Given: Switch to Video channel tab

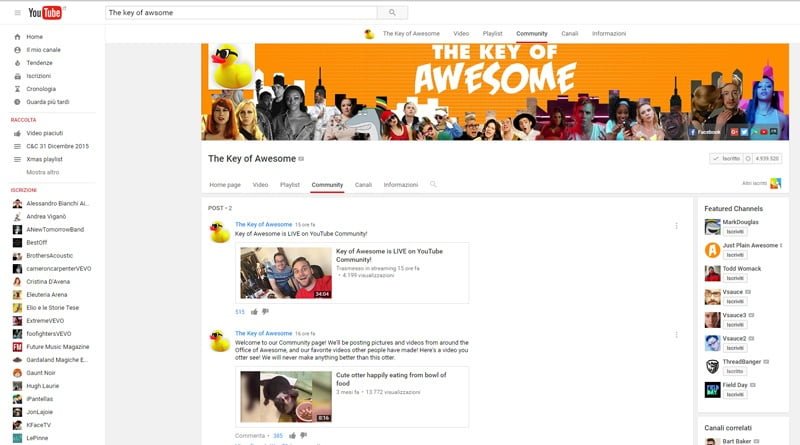Looking at the screenshot, I should point(260,185).
